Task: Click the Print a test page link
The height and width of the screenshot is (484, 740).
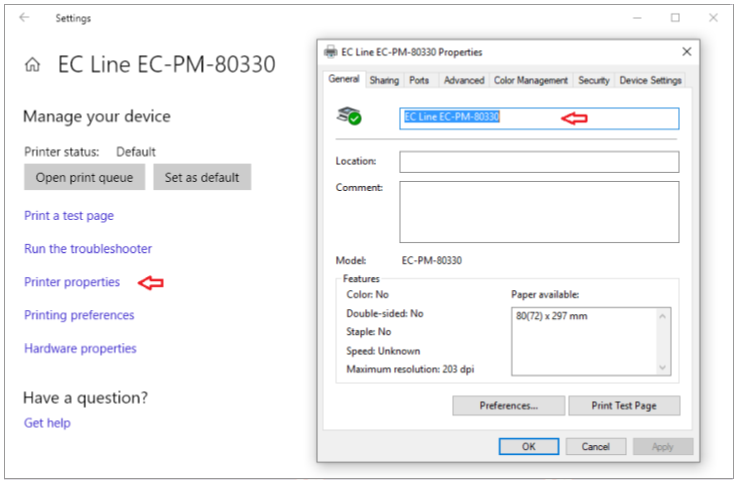Action: click(69, 216)
